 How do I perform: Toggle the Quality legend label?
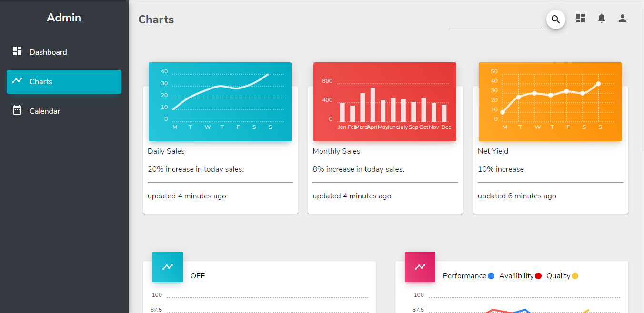pyautogui.click(x=558, y=276)
